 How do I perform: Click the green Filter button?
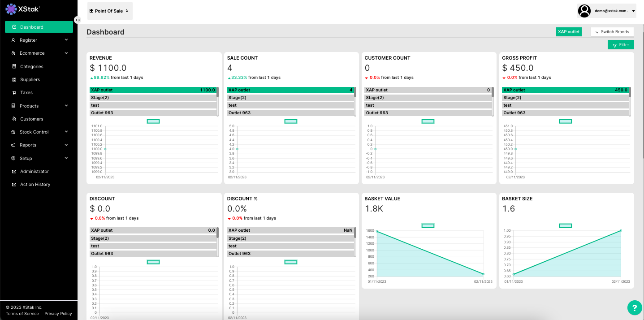point(621,45)
